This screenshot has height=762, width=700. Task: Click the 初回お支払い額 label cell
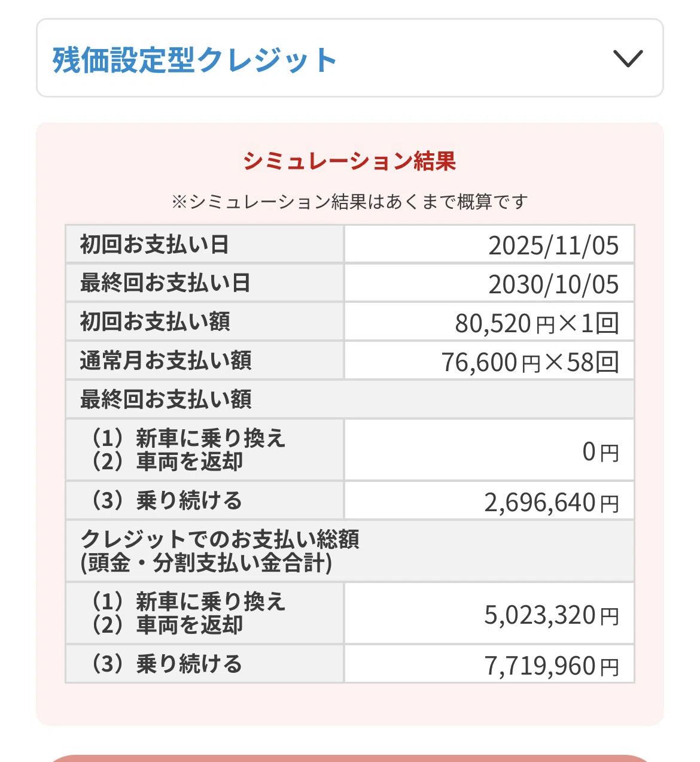click(x=205, y=321)
